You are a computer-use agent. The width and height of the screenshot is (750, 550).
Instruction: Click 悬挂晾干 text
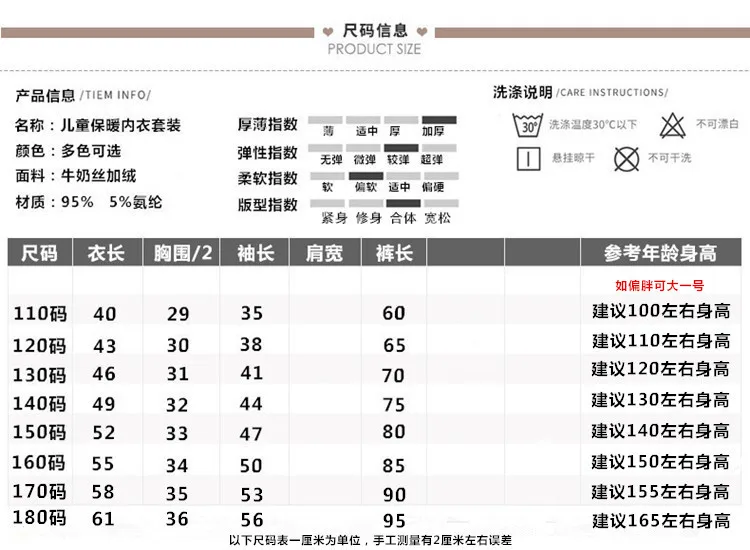[574, 157]
